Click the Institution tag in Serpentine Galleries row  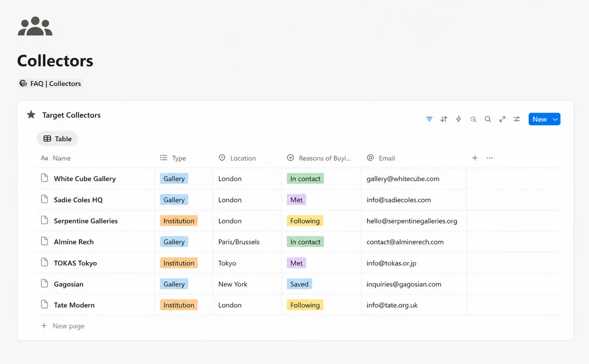point(179,221)
